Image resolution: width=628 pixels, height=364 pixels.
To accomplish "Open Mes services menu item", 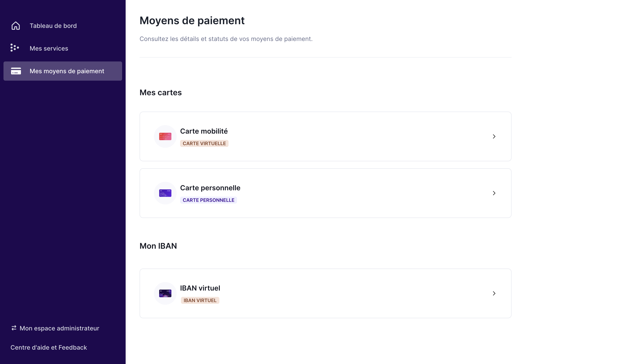I will click(49, 48).
